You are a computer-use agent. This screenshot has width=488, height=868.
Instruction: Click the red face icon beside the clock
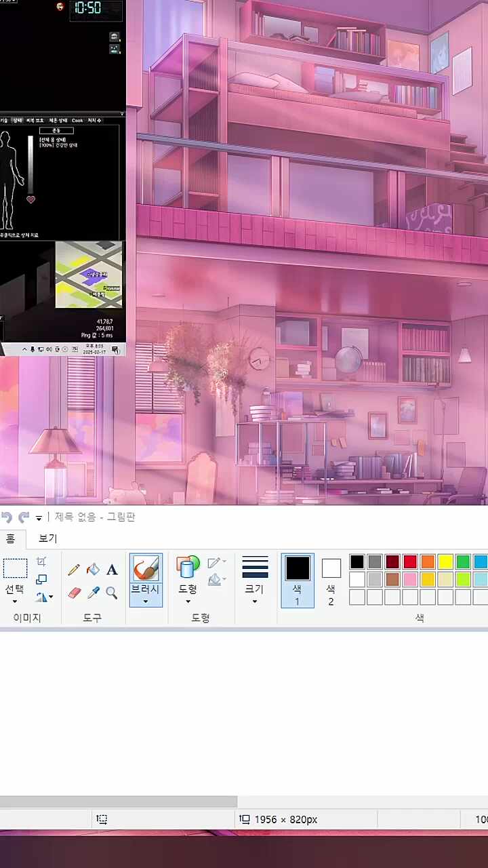(x=60, y=7)
